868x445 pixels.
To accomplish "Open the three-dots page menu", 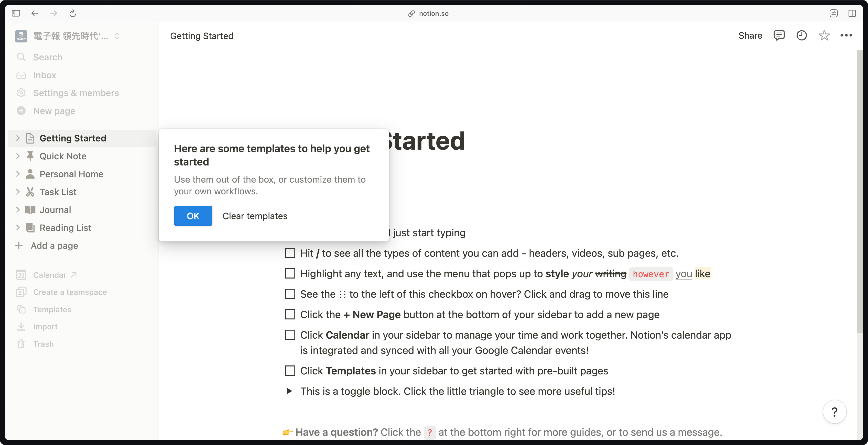I will [x=846, y=35].
